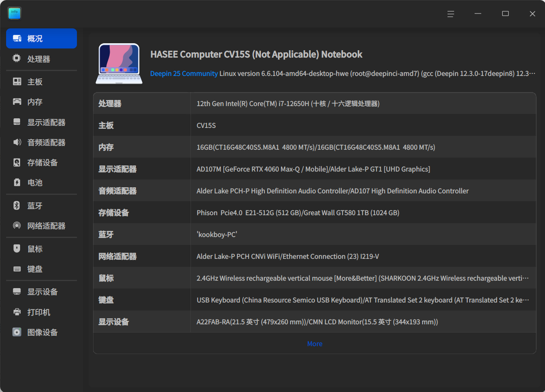
Task: Open 电池 section in sidebar
Action: 42,182
